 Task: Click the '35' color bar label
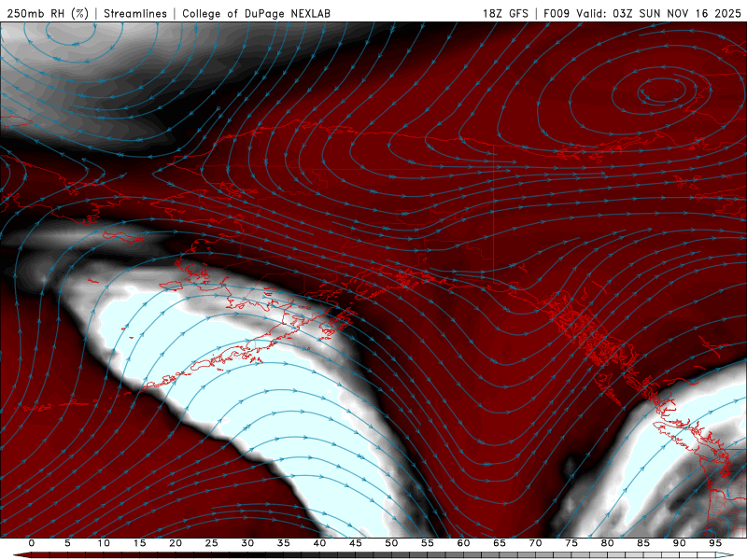pos(284,543)
